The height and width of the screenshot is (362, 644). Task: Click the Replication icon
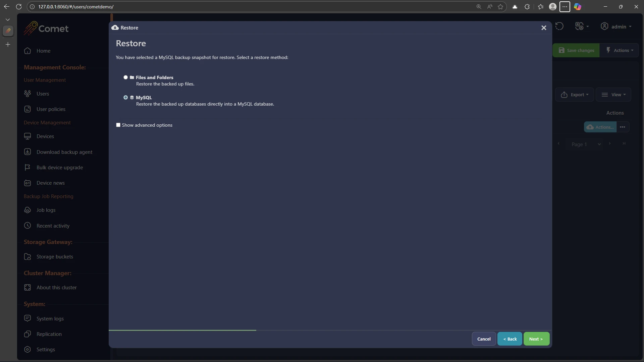pos(28,334)
